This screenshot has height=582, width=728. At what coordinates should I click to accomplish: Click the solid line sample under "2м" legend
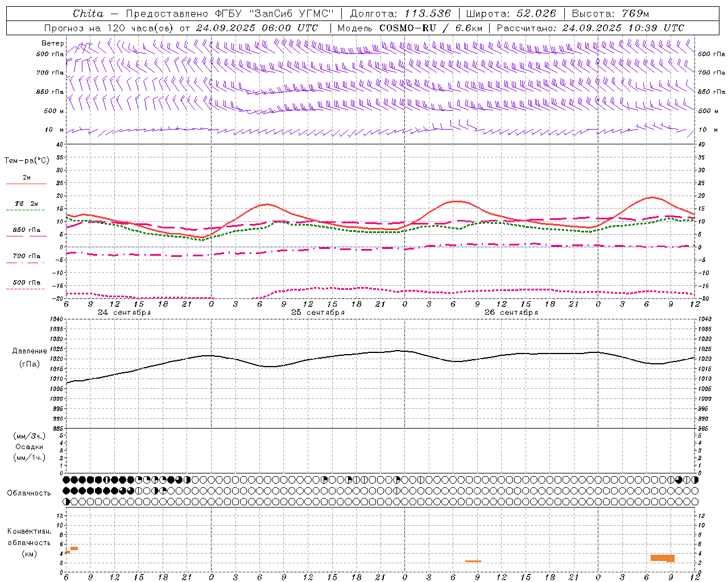(26, 184)
